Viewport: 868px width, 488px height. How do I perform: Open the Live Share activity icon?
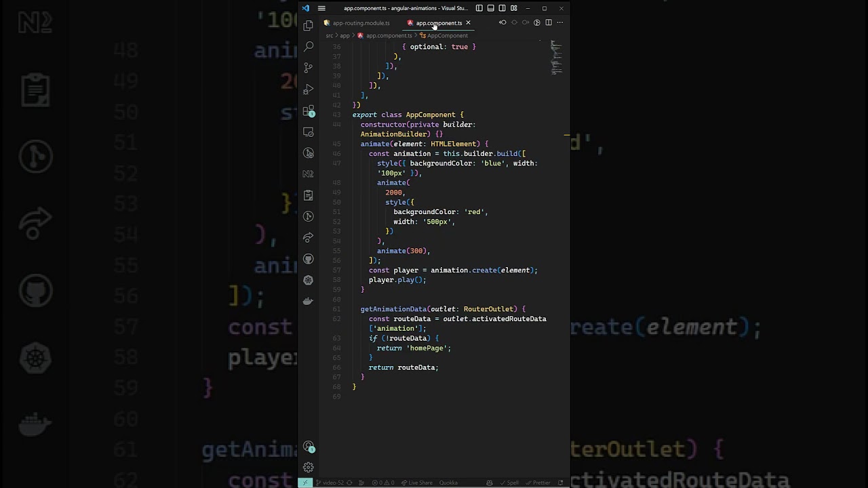[309, 237]
